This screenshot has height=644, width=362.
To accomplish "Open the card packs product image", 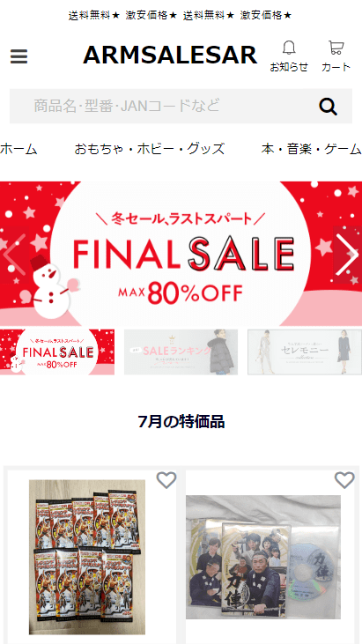I will click(87, 558).
